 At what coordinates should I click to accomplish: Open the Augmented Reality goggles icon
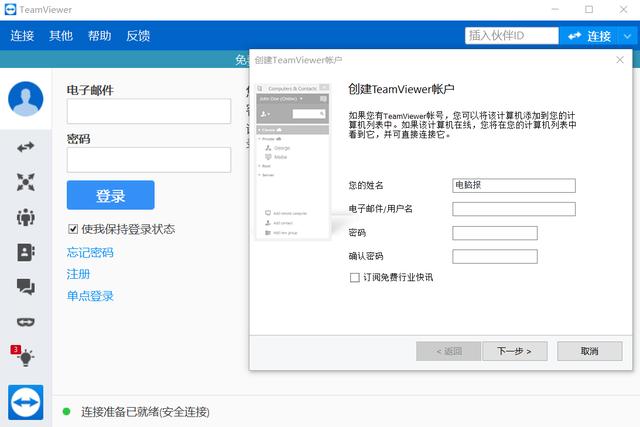point(26,322)
